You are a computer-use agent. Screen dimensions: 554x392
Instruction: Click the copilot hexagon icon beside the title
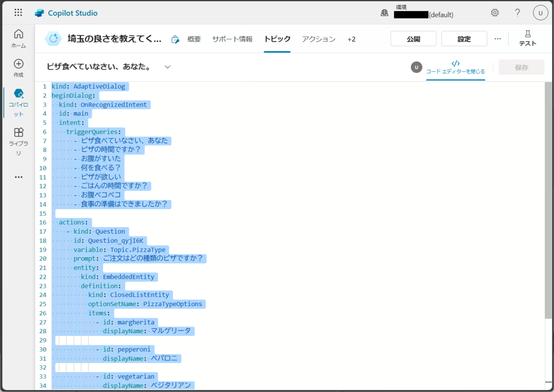[53, 39]
